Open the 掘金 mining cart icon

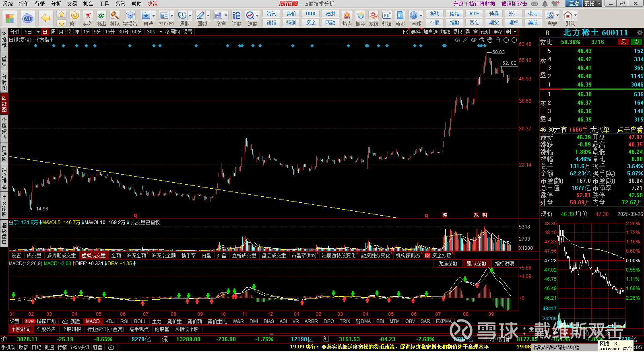point(360,15)
